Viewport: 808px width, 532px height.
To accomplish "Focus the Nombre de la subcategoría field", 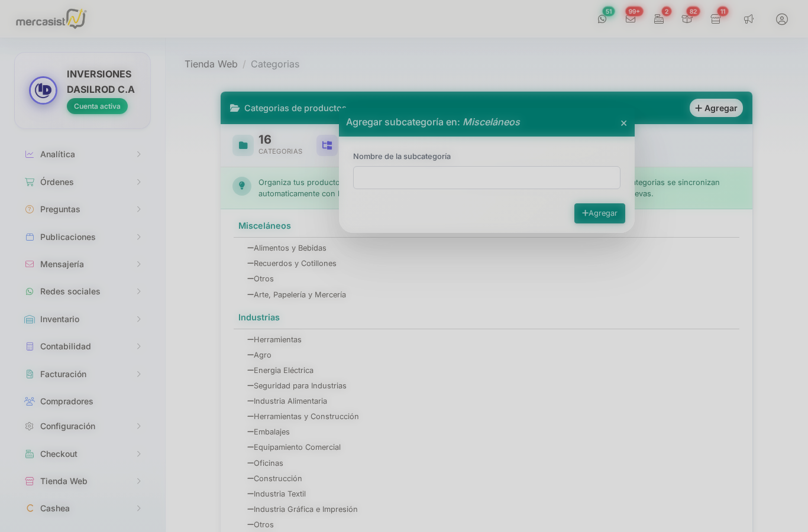I will [x=486, y=177].
